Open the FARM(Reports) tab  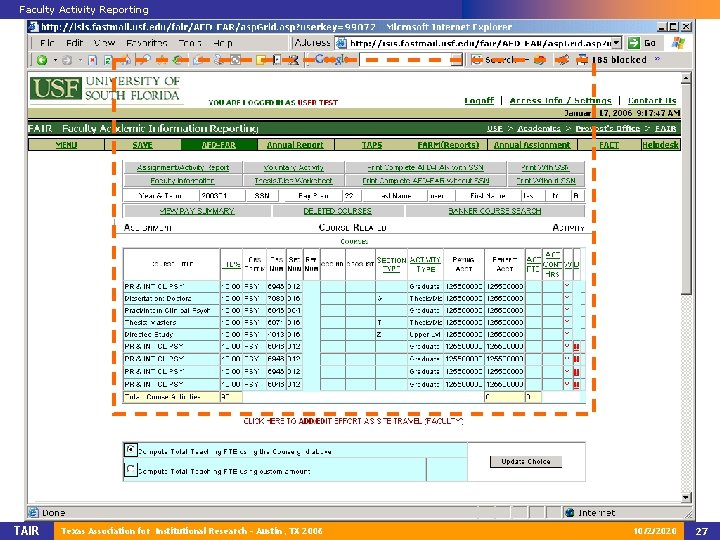pyautogui.click(x=448, y=145)
